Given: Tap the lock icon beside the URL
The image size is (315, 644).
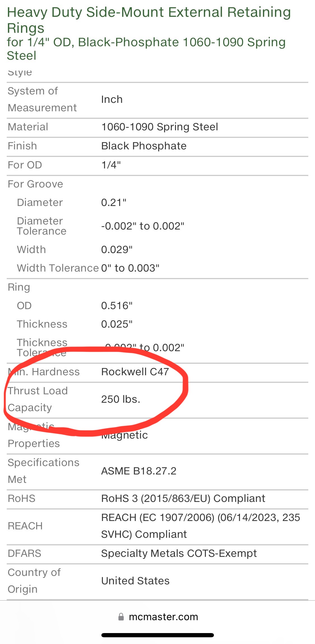Looking at the screenshot, I should coord(121,617).
